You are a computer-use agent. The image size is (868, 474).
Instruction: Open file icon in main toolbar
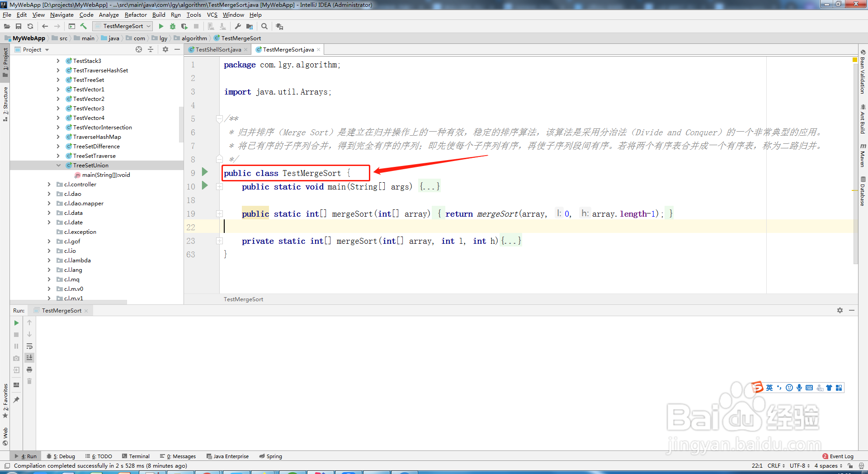click(7, 27)
